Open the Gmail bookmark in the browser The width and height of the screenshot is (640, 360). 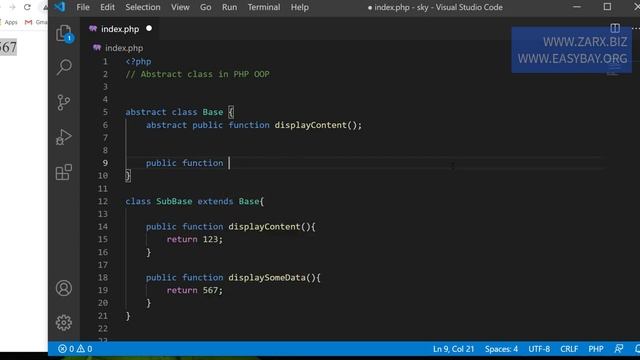point(36,22)
